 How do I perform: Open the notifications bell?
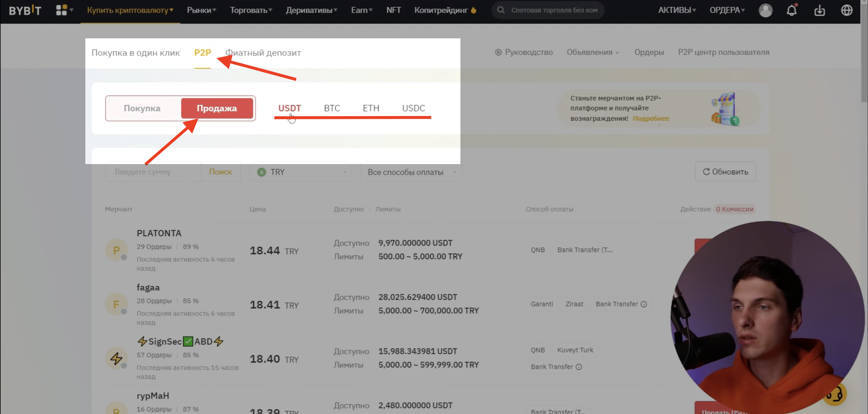(x=792, y=10)
